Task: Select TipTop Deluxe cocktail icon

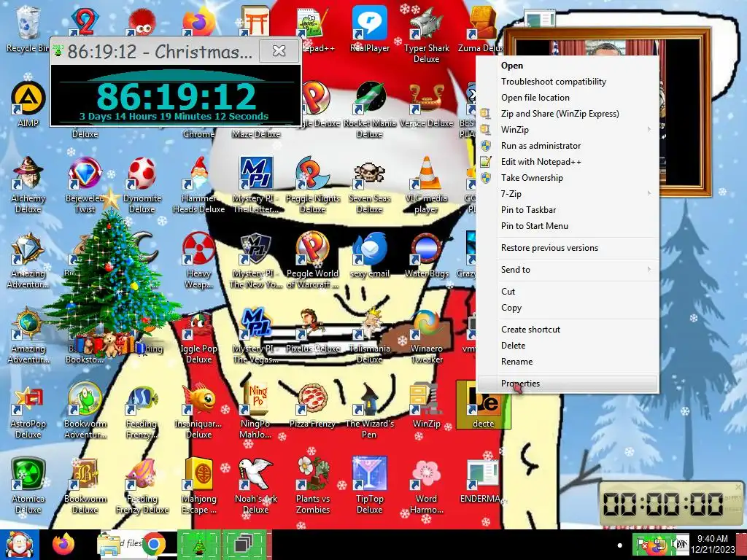Action: click(x=370, y=486)
